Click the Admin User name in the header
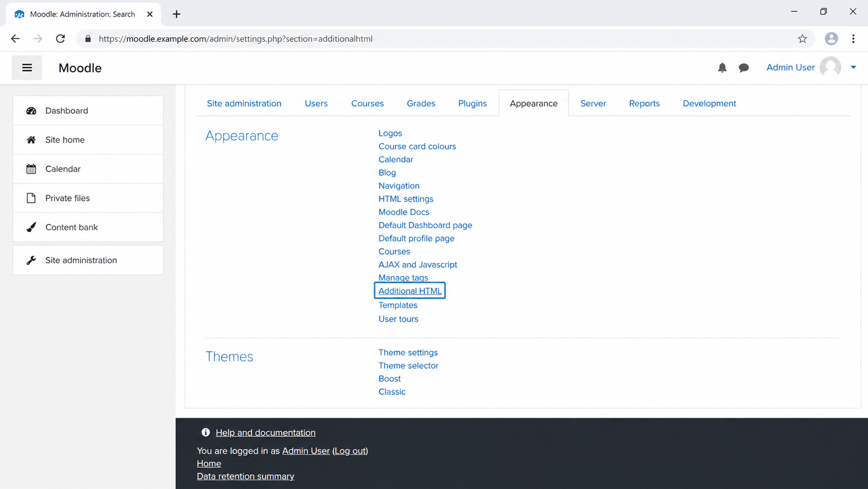 click(x=790, y=67)
